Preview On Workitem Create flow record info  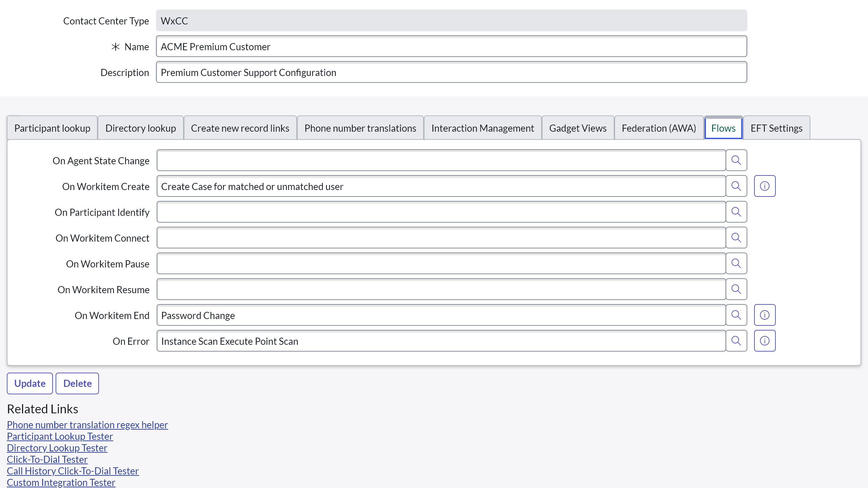tap(765, 186)
